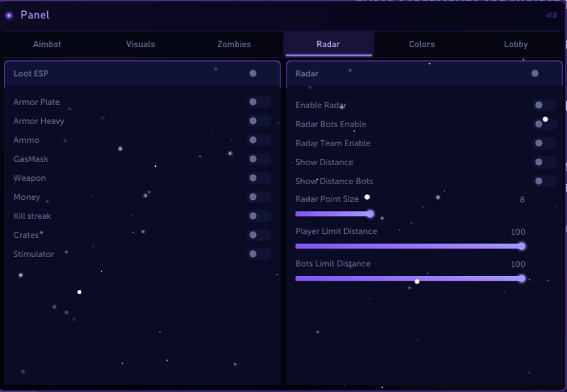Toggle Radar Team Enable

545,143
